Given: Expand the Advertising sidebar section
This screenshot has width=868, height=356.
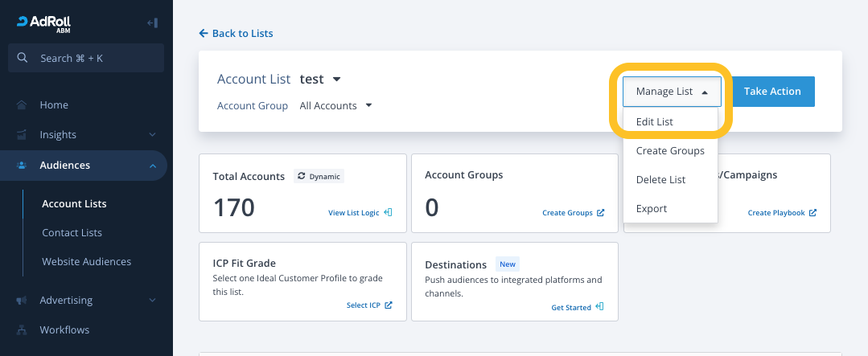Looking at the screenshot, I should point(152,301).
